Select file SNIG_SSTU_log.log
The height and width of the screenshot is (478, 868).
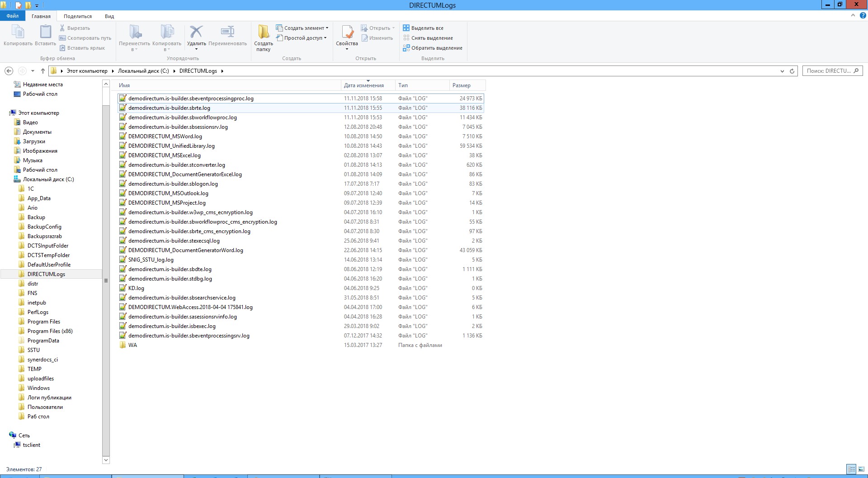[x=151, y=260]
